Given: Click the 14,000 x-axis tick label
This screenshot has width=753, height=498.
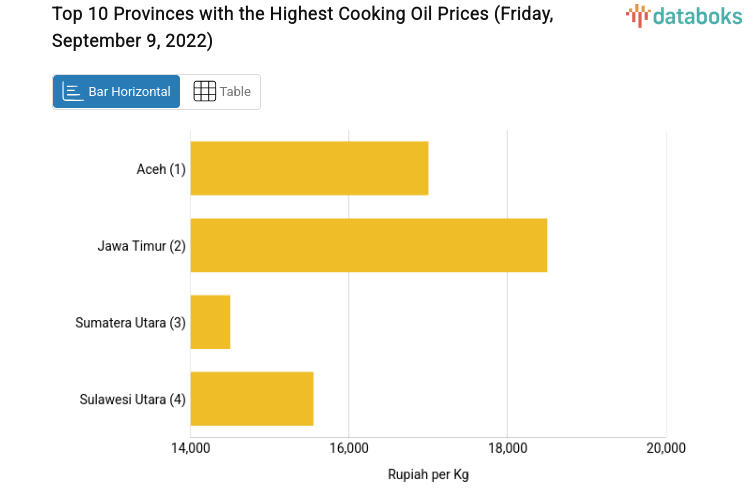Looking at the screenshot, I should (x=190, y=448).
